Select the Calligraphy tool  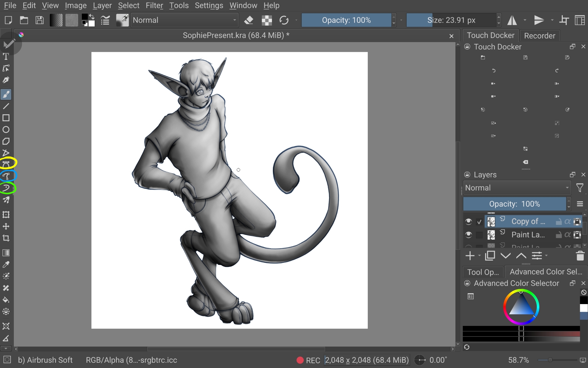tap(6, 80)
